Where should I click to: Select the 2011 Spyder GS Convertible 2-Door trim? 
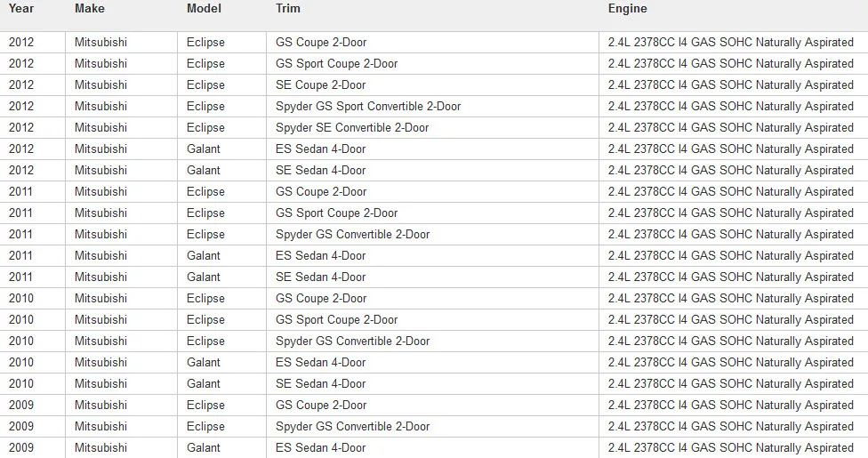[432, 234]
